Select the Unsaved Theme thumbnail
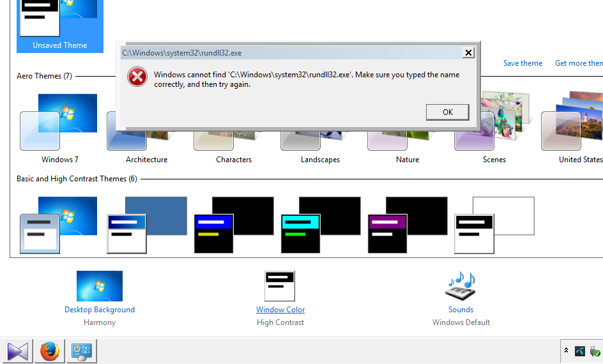 (x=60, y=26)
